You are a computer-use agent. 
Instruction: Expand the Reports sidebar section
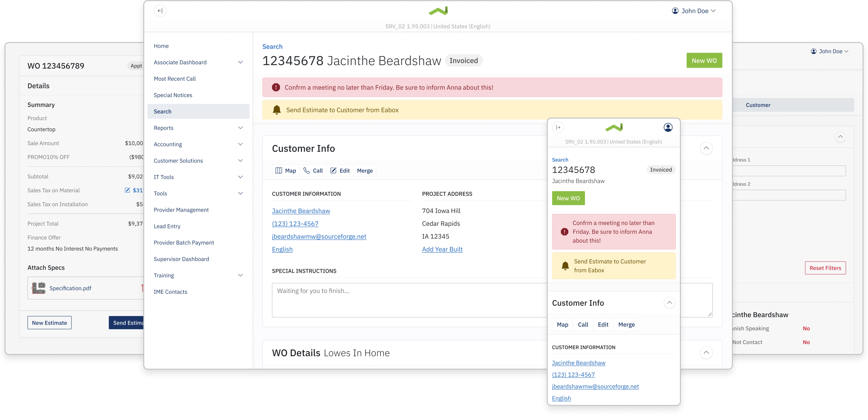tap(240, 128)
